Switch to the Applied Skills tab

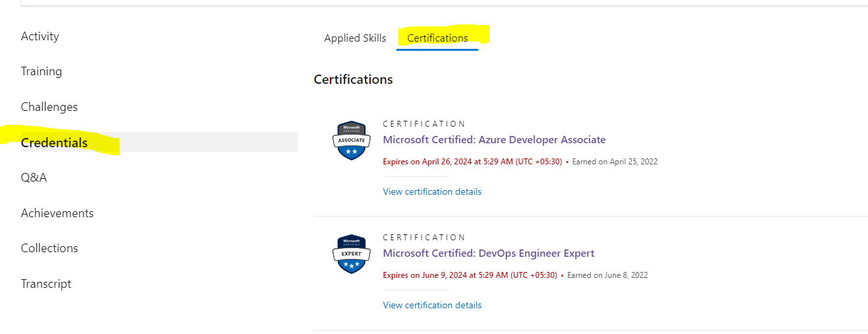[355, 38]
